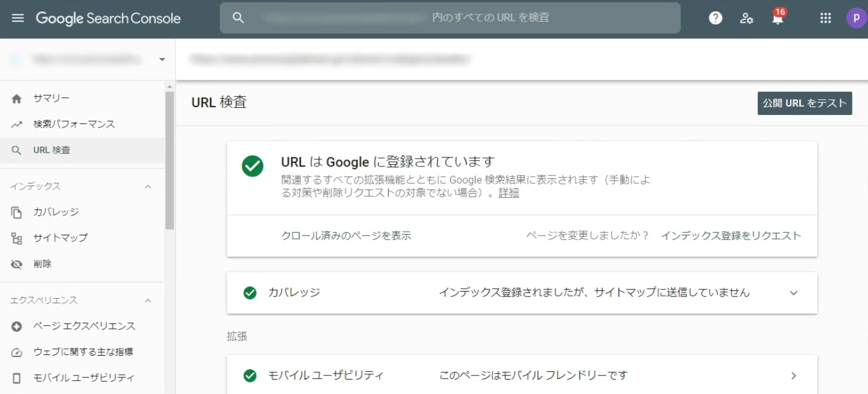Viewport: 868px width, 394px height.
Task: Click the サイトマップ tree icon
Action: [x=17, y=238]
